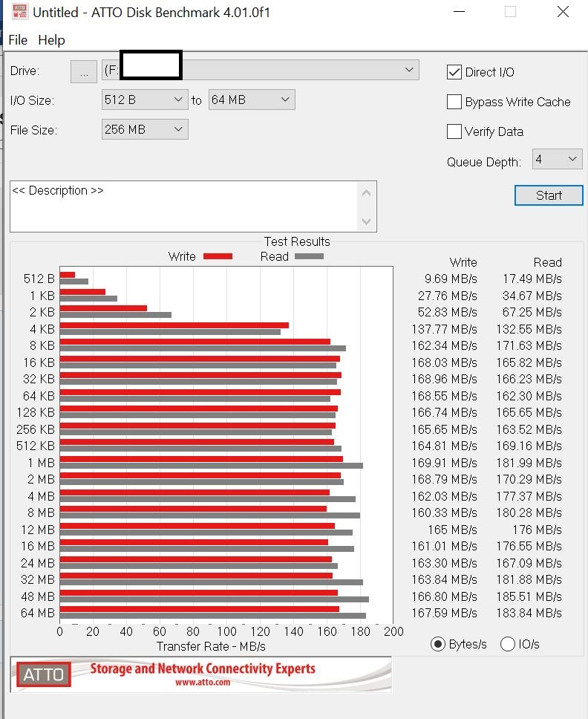Click the 181.99 MB/s read value
The image size is (588, 719).
click(x=529, y=463)
